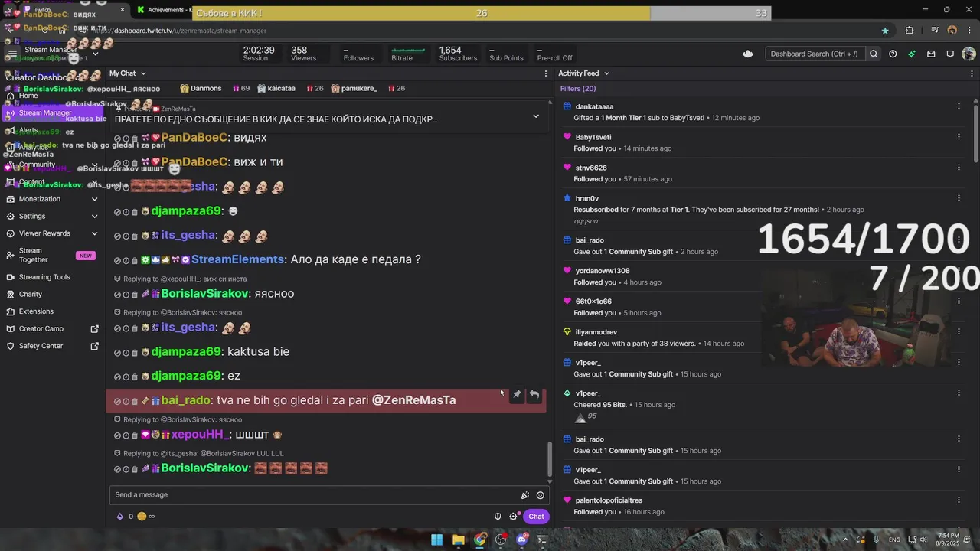Ban PanDaBoeC on the видях message
Viewport: 980px width, 551px height.
(117, 139)
